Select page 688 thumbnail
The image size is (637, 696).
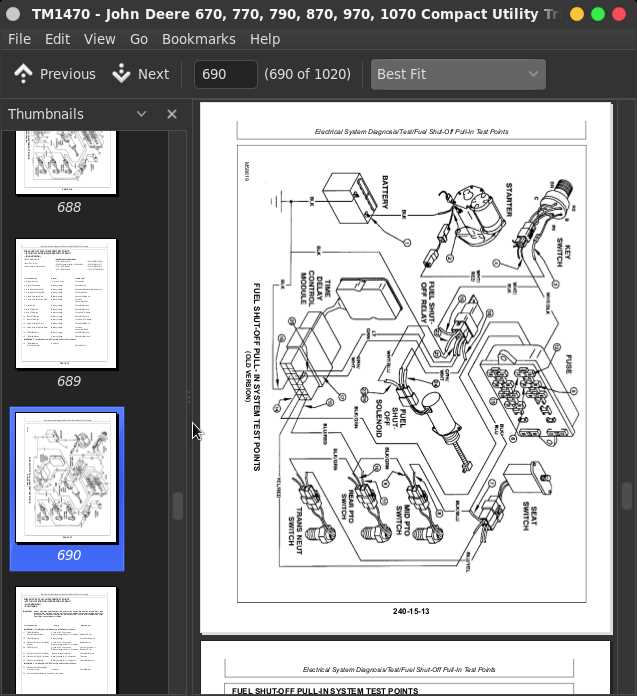click(66, 162)
